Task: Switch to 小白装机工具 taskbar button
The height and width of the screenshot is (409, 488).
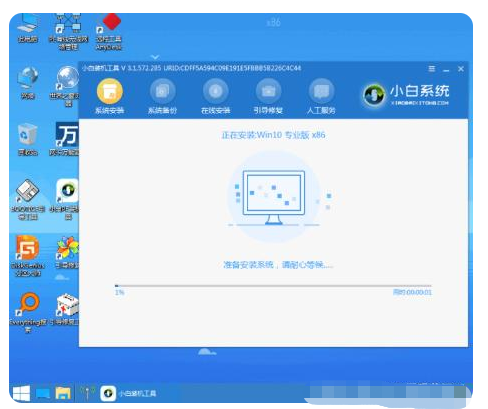Action: pyautogui.click(x=128, y=393)
